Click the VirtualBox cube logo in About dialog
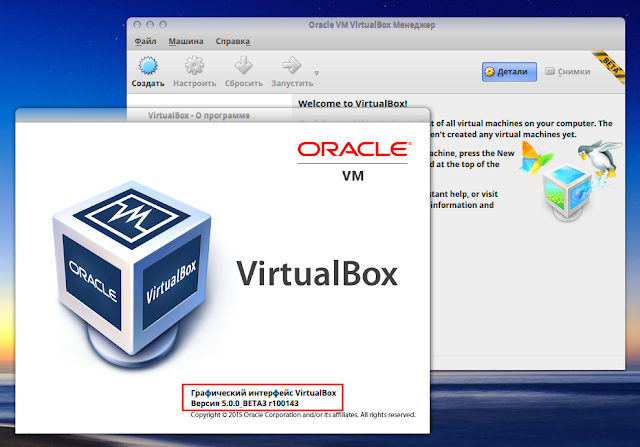The image size is (640, 447). 132,274
